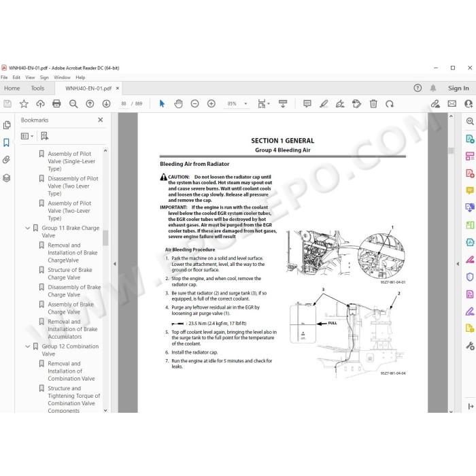Share a link to the file
This screenshot has height=476, width=476.
(435, 104)
